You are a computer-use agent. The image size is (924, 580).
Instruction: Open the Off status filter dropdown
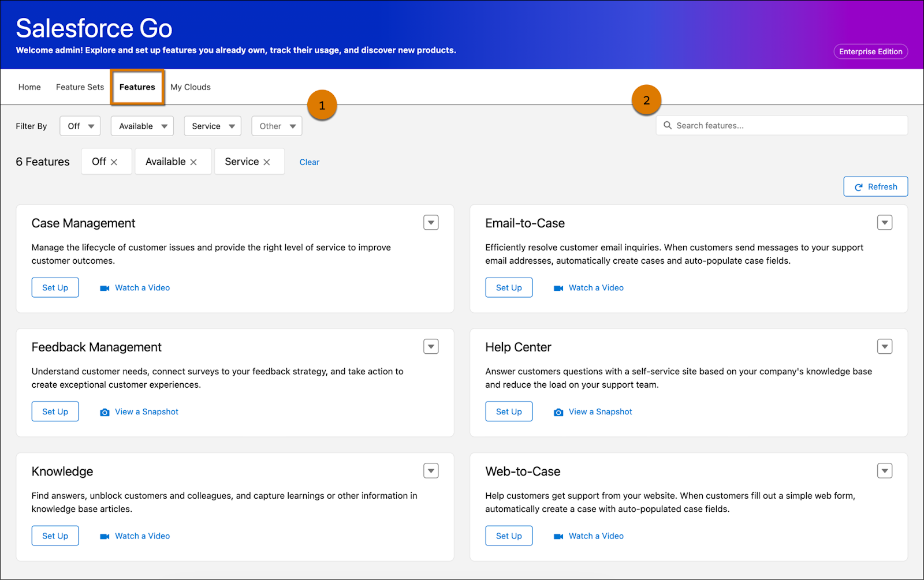(80, 126)
